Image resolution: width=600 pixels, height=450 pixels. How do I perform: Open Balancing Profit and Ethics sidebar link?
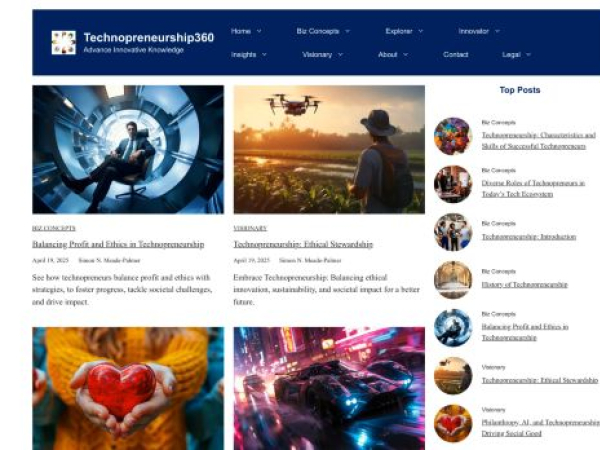[x=525, y=332]
